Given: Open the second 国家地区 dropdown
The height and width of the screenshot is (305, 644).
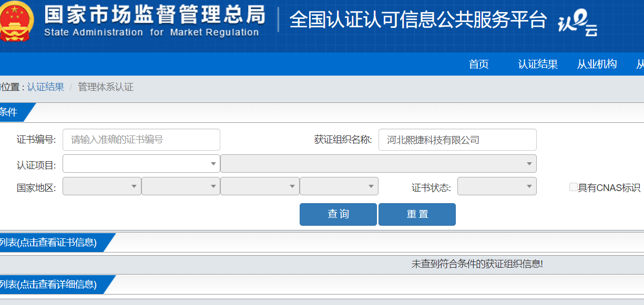Looking at the screenshot, I should (181, 186).
